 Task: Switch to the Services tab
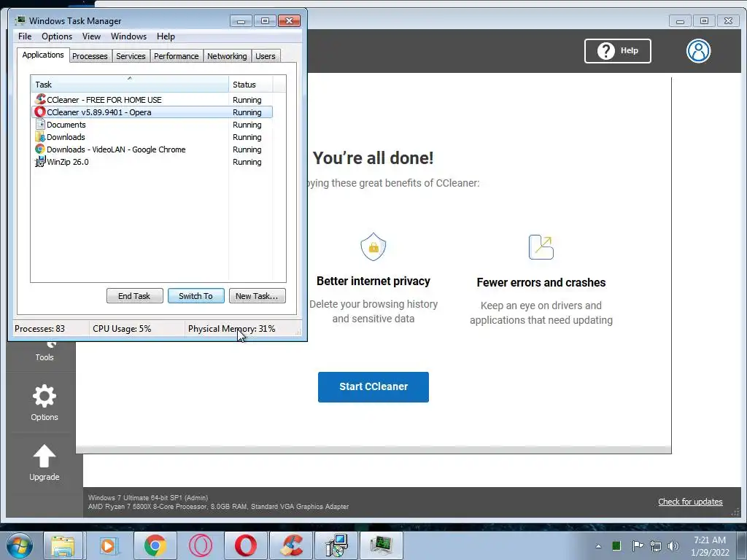(x=131, y=56)
